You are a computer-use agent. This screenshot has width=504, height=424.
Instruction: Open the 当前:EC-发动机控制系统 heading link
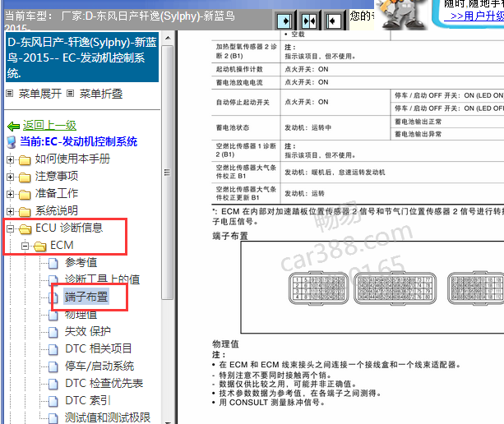(x=78, y=141)
